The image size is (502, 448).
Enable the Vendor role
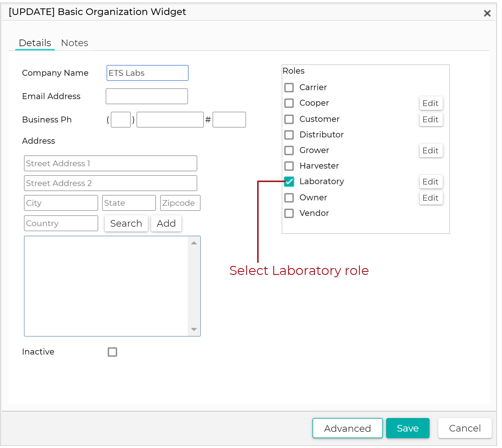coord(289,213)
